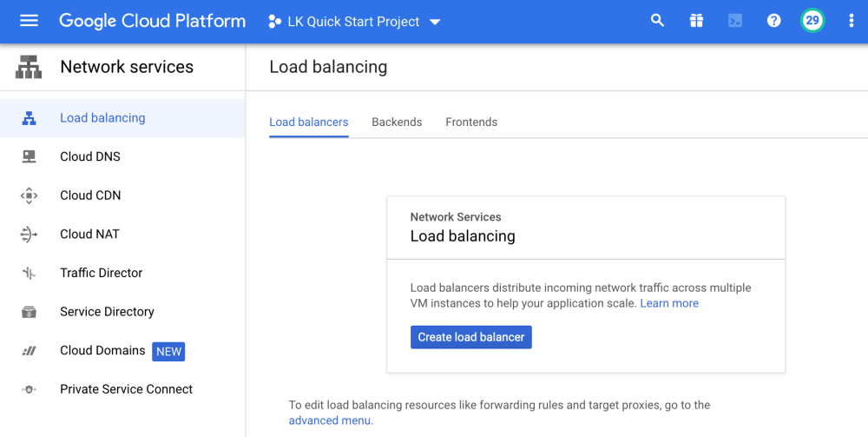The width and height of the screenshot is (868, 437).
Task: Click the Cloud NAT sidebar icon
Action: [x=29, y=235]
